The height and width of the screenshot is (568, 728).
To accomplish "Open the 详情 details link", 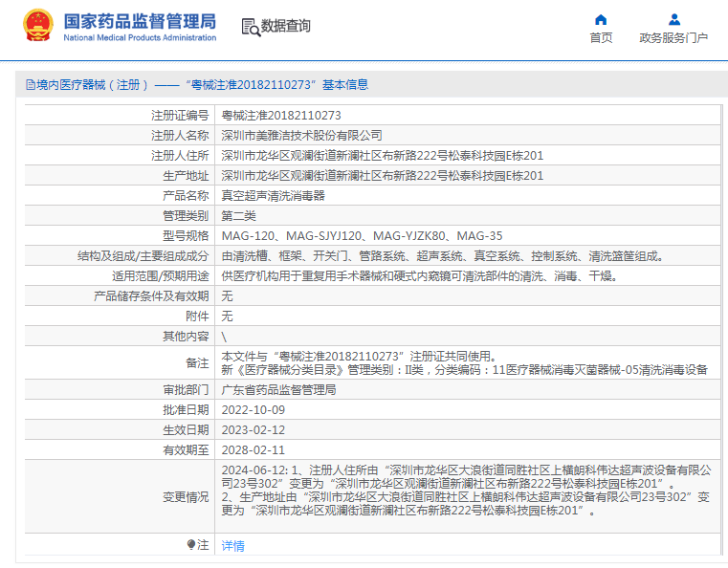I will [x=232, y=545].
